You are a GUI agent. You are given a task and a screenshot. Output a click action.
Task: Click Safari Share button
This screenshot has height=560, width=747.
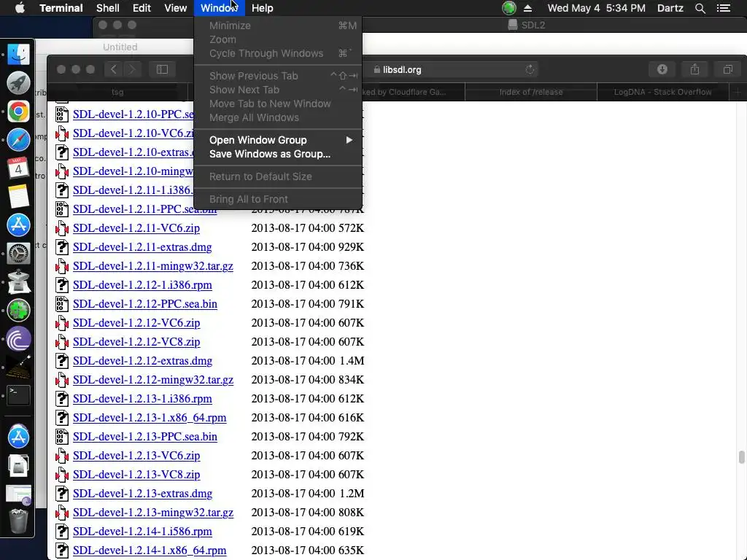coord(695,69)
